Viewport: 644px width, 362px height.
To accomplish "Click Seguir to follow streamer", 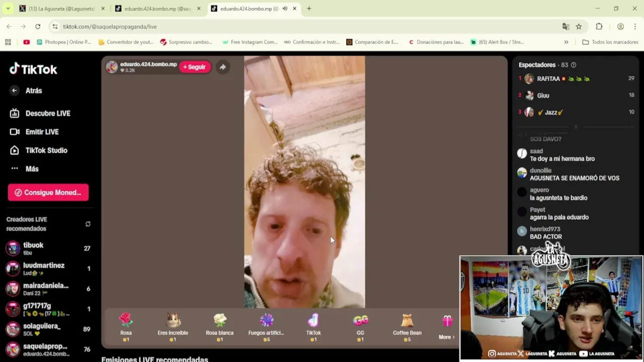I will pyautogui.click(x=195, y=67).
